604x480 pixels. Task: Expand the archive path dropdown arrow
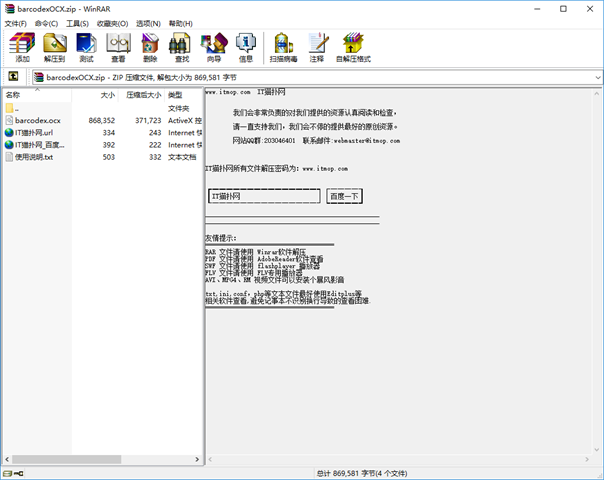click(597, 77)
